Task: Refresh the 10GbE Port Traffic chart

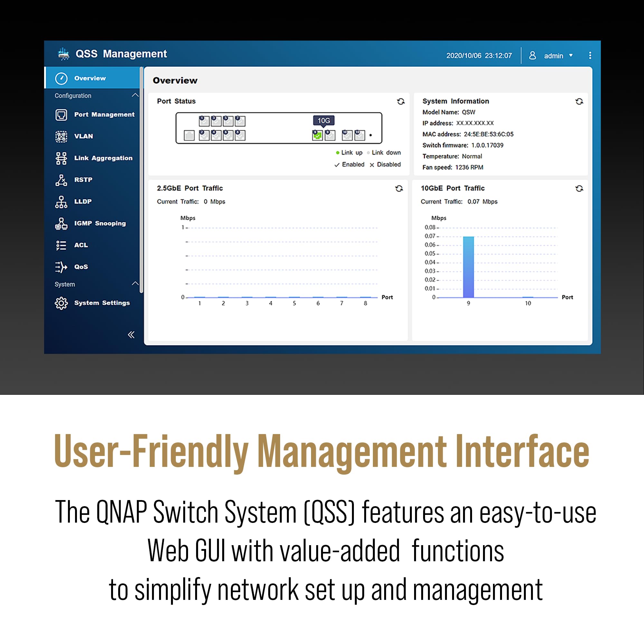Action: click(579, 188)
